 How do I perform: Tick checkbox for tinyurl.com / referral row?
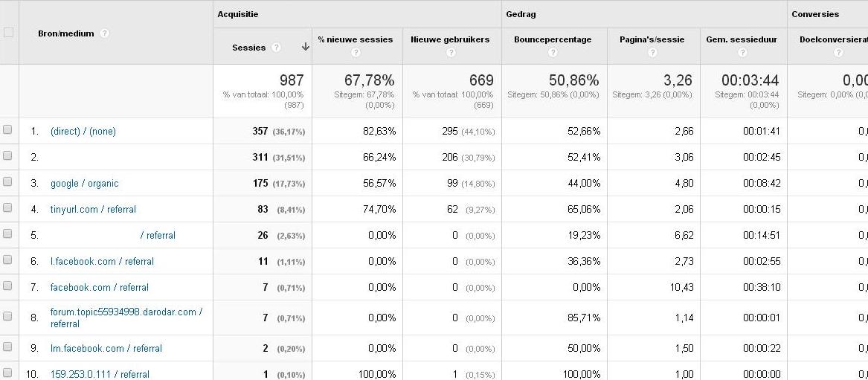coord(7,208)
